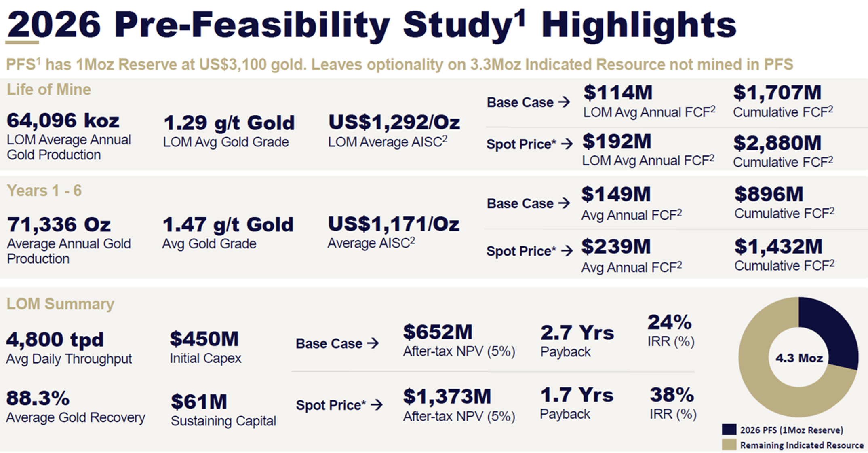This screenshot has width=868, height=453.
Task: Click the Life of Mine Spot Price arrow
Action: pos(567,144)
